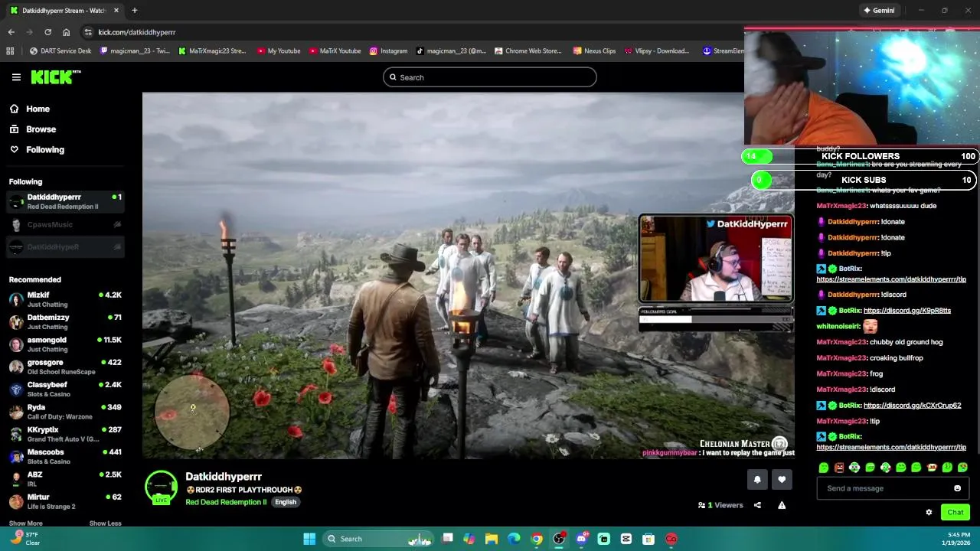
Task: Open chat settings gear icon
Action: 929,513
